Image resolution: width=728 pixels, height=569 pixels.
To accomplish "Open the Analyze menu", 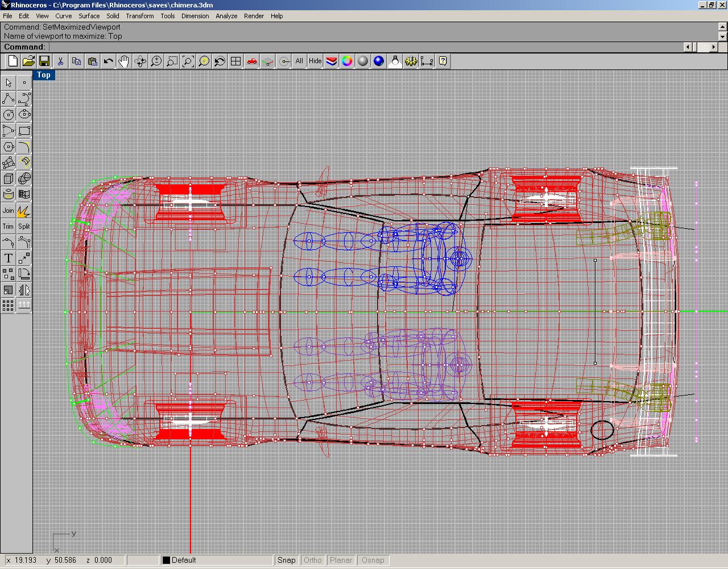I will point(226,16).
